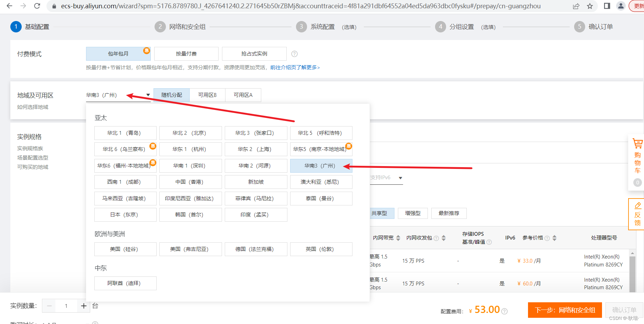Choose 可用区A zone
The height and width of the screenshot is (324, 644).
[x=243, y=95]
